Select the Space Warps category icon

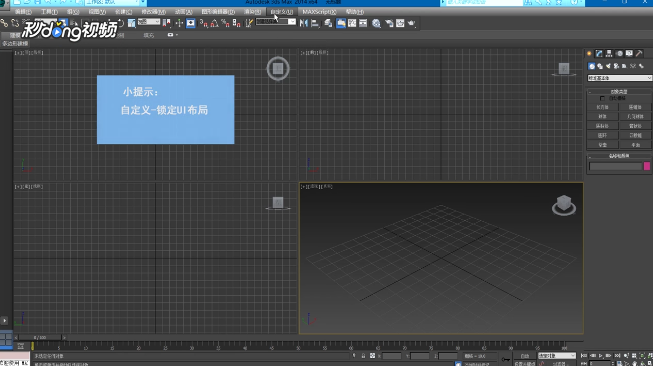(633, 66)
